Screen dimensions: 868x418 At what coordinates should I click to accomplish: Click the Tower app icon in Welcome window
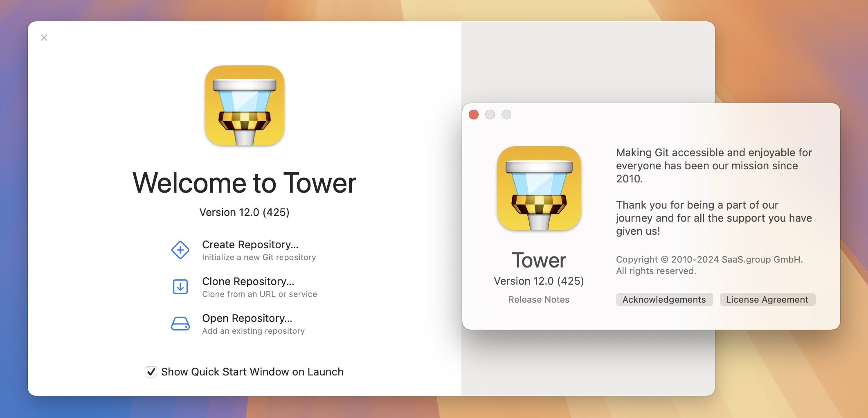245,106
